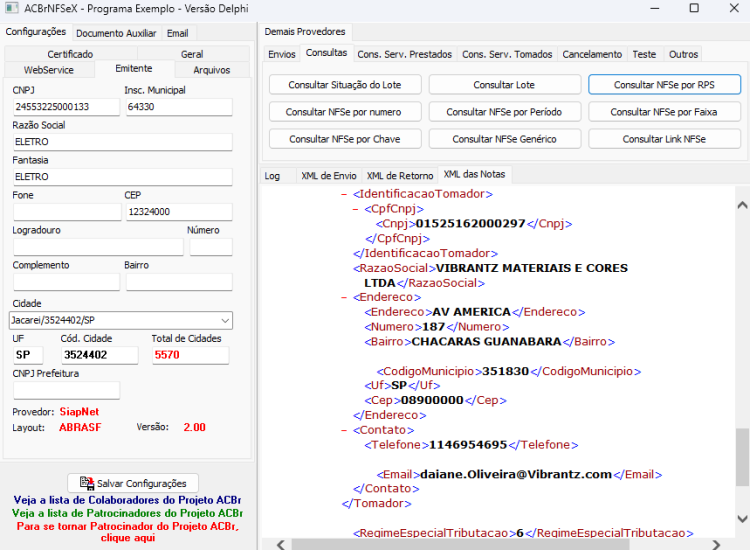This screenshot has width=750, height=550.
Task: Click XML scroll up arrow
Action: tap(742, 205)
